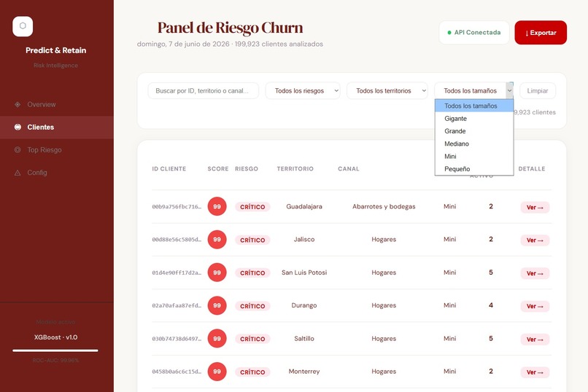Click the Overview diamond icon in sidebar
Image resolution: width=588 pixels, height=392 pixels.
pos(18,104)
